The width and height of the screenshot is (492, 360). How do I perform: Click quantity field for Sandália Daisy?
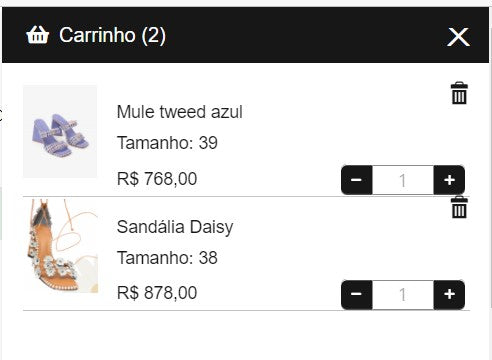(403, 295)
